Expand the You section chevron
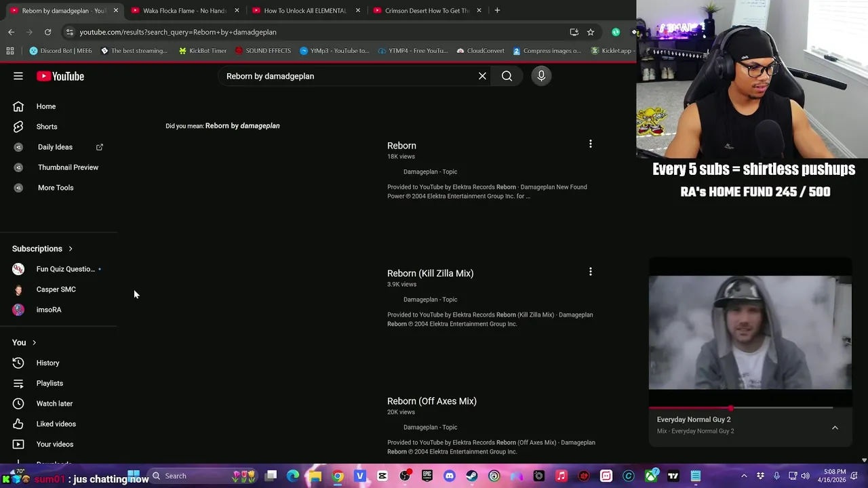Image resolution: width=868 pixels, height=488 pixels. coord(34,343)
